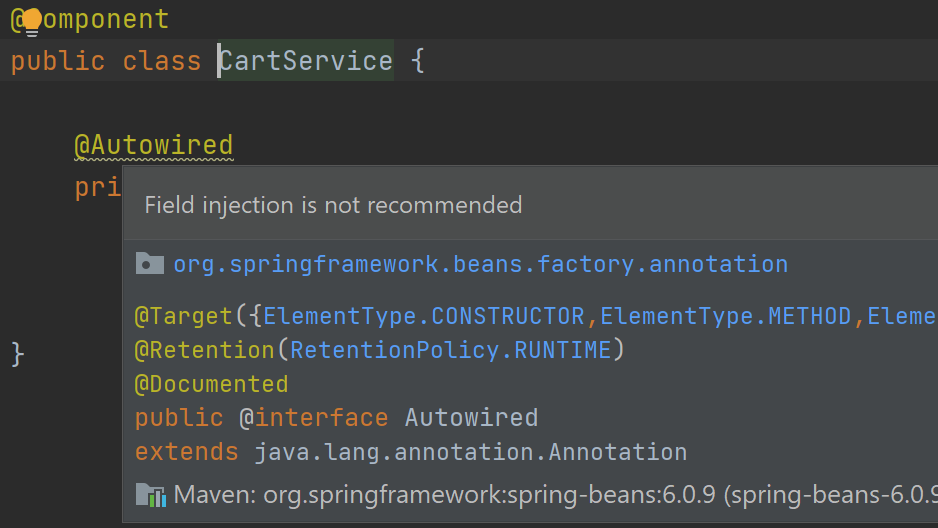Screen dimensions: 938x528
Task: Click the "Field injection is not recommended" message
Action: [x=333, y=205]
